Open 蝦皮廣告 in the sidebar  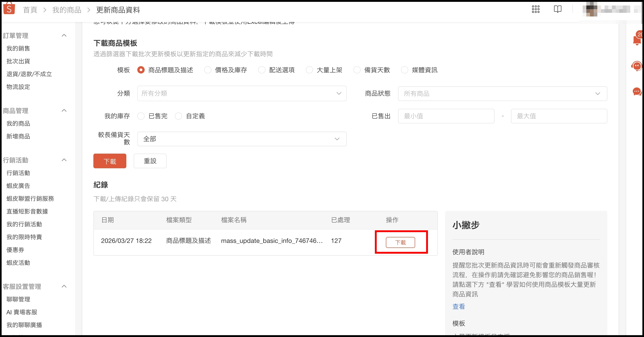tap(18, 186)
